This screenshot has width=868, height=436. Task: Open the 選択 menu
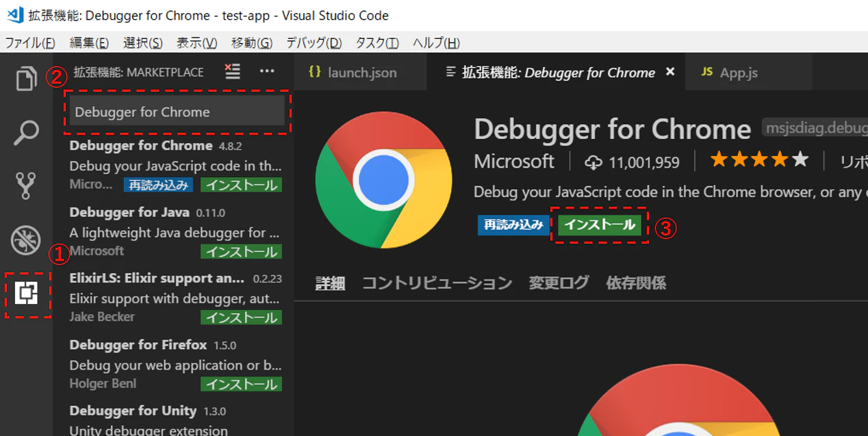pyautogui.click(x=142, y=43)
